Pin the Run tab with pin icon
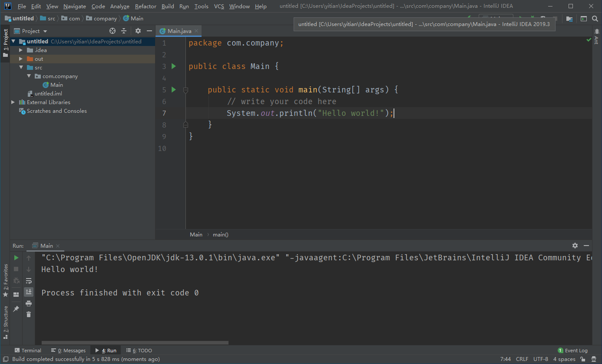The width and height of the screenshot is (602, 364). [x=16, y=309]
